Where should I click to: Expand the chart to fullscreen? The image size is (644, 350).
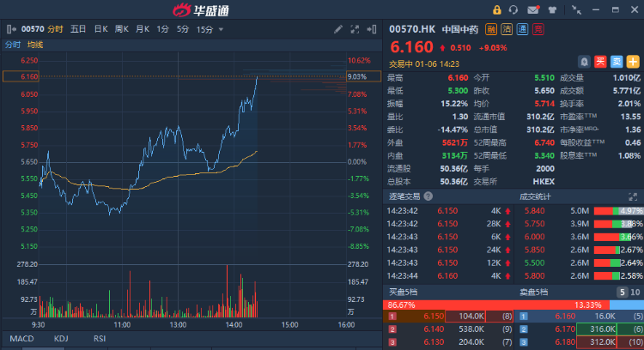click(355, 29)
